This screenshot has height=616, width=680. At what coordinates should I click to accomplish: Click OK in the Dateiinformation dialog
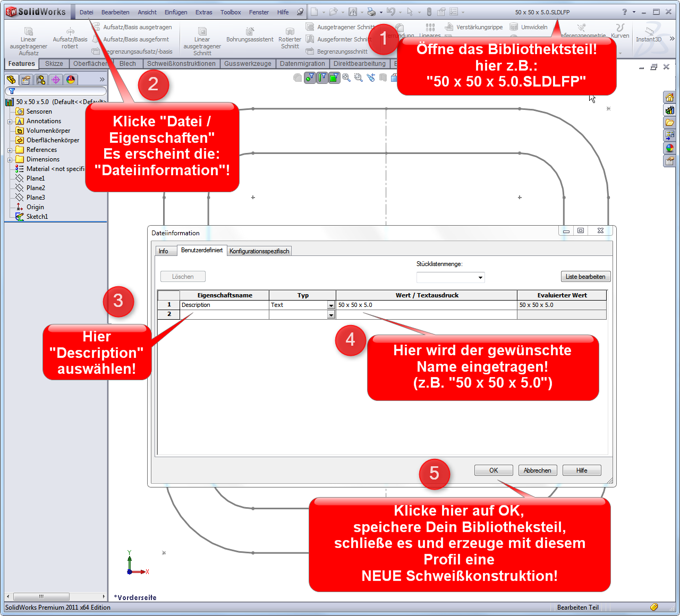click(494, 470)
